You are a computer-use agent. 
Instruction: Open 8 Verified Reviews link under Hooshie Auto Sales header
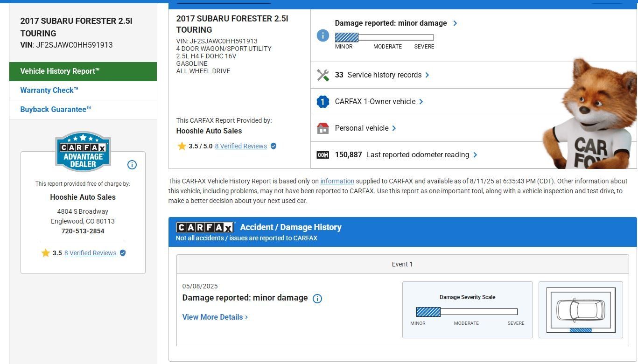pyautogui.click(x=241, y=146)
